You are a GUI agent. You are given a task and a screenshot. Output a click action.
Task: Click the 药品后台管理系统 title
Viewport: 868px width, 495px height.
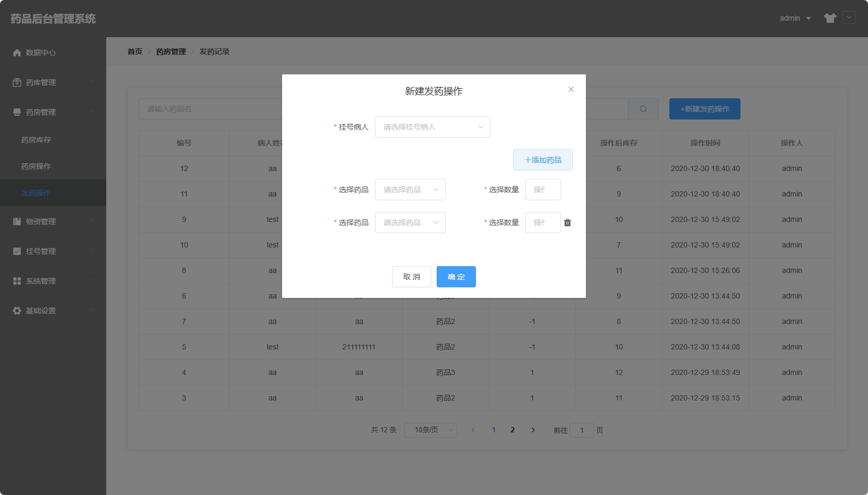tap(53, 19)
